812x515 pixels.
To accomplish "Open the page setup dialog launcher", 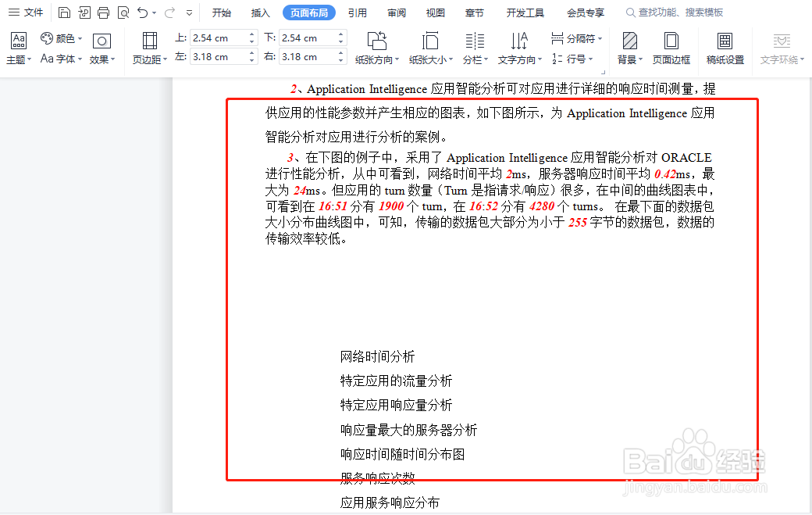I will point(603,73).
